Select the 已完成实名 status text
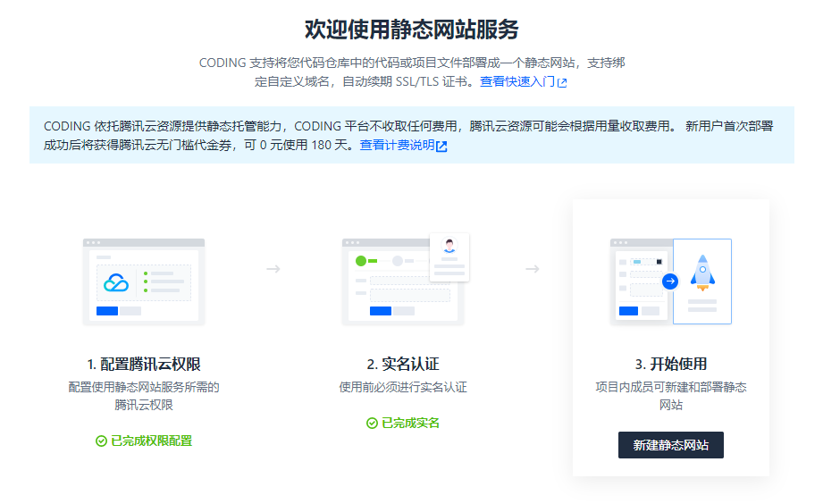The image size is (823, 504). tap(410, 424)
